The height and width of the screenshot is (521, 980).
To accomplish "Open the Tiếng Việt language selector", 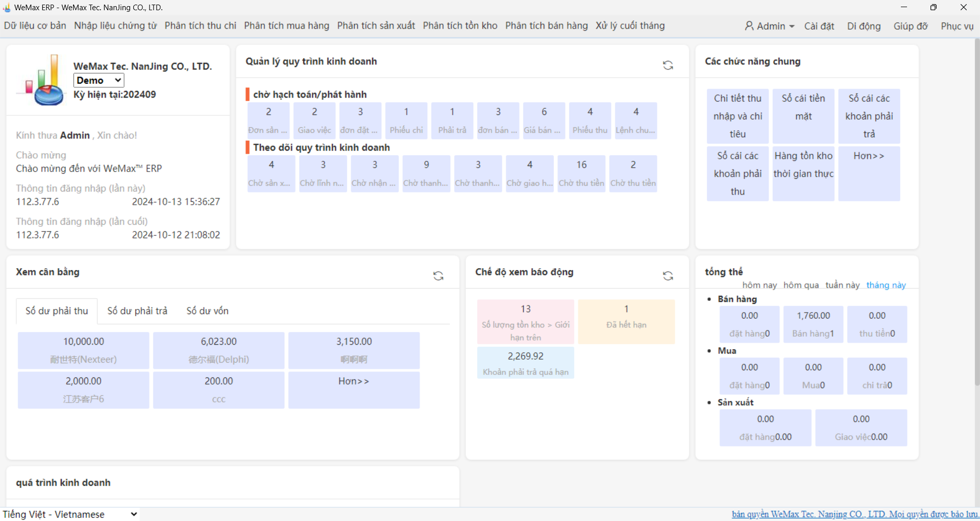I will click(x=69, y=514).
